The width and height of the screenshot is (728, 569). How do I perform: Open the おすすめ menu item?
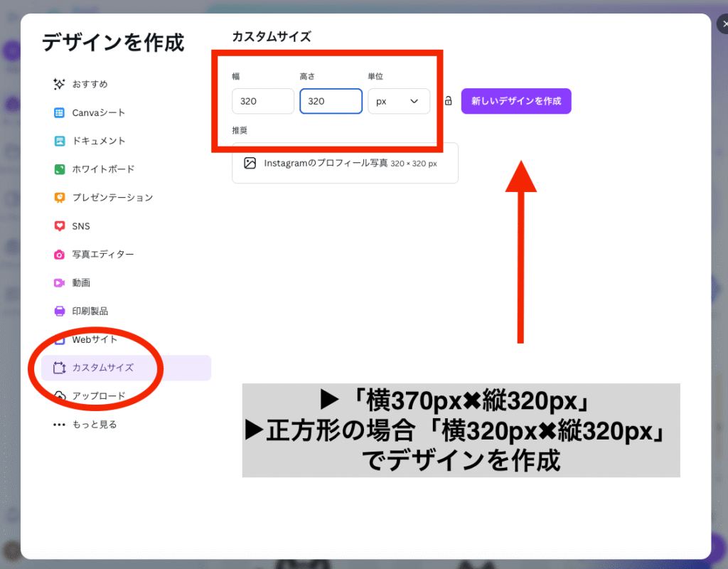127,84
